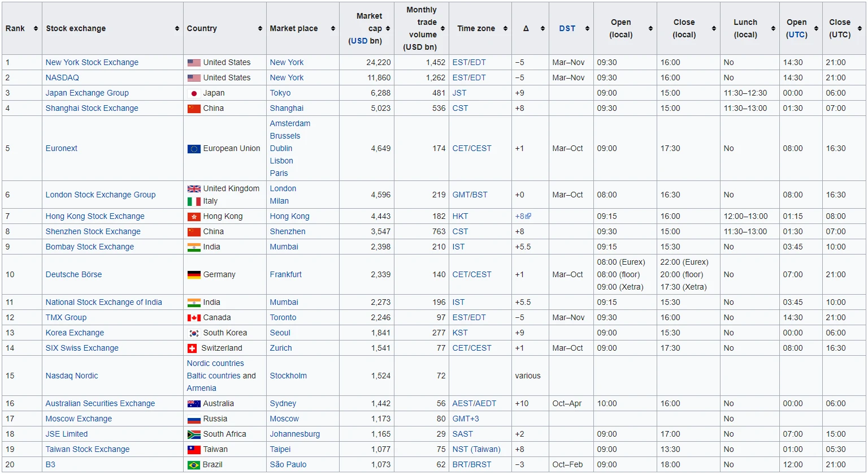Sort by Market place column arrows

[x=333, y=28]
